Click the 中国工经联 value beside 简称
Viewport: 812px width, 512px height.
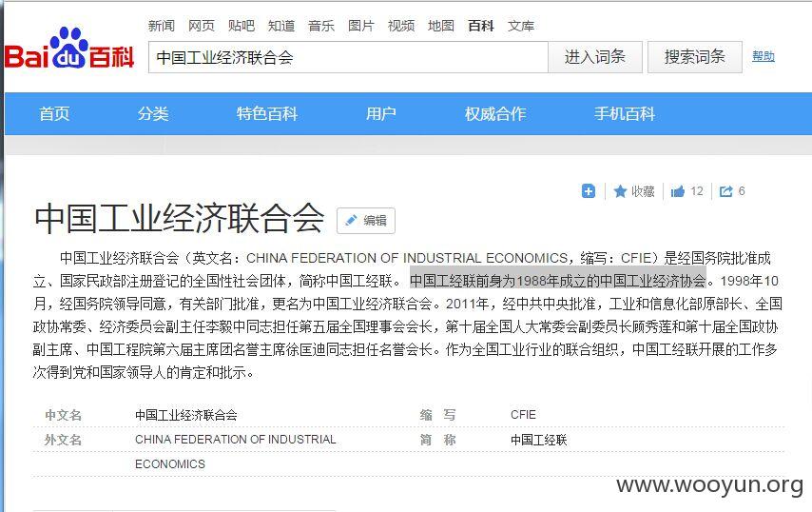pyautogui.click(x=538, y=440)
